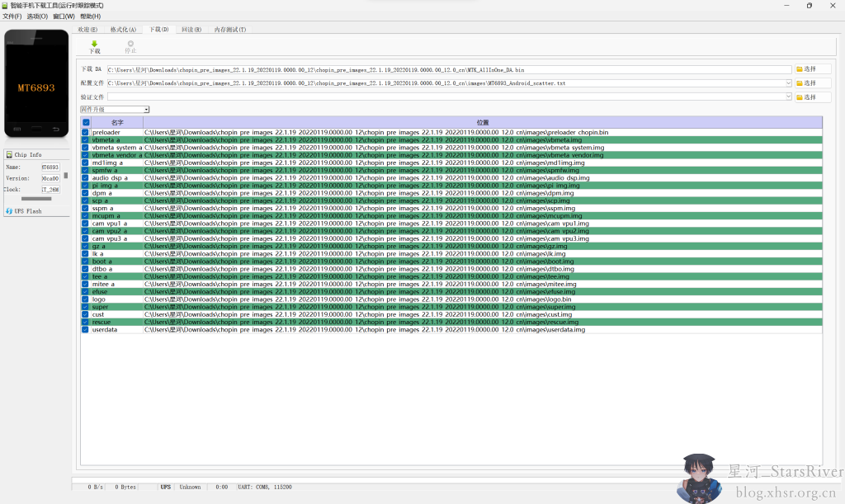
Task: Switch to the 格式化(A) tab
Action: (123, 30)
